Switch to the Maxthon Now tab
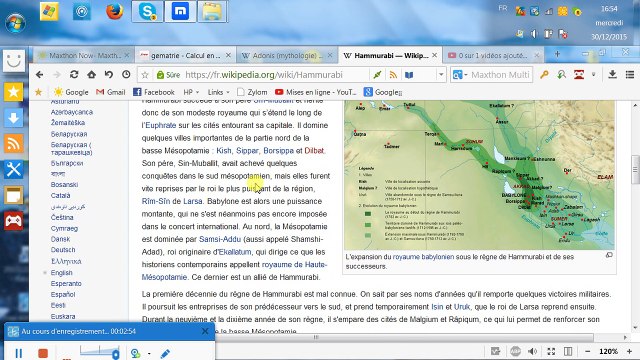The image size is (640, 360). (x=84, y=56)
